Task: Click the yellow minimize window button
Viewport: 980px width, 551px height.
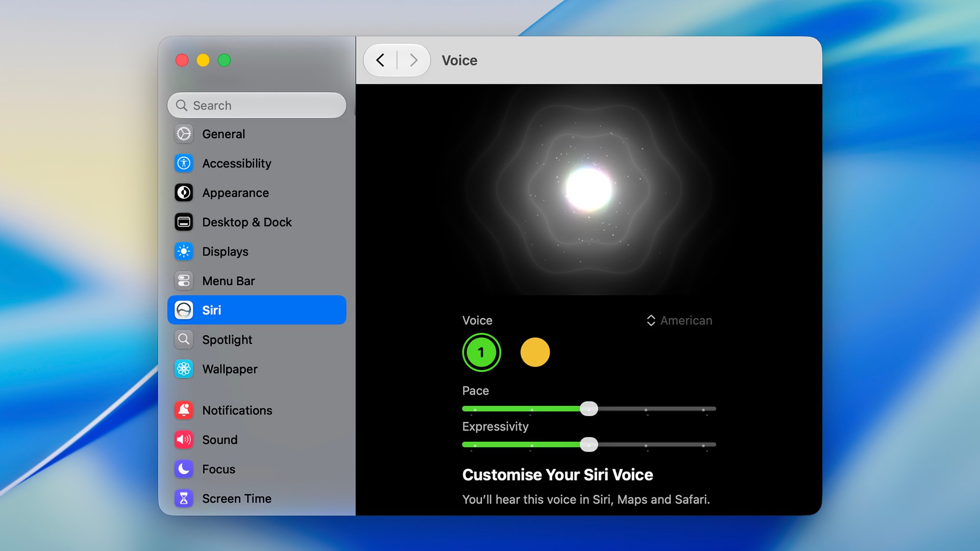Action: [x=203, y=60]
